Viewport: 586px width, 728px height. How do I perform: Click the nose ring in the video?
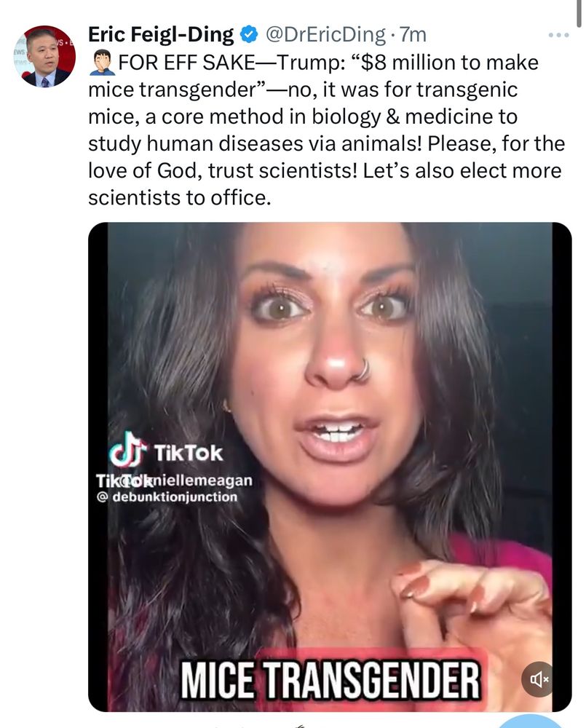[x=363, y=371]
